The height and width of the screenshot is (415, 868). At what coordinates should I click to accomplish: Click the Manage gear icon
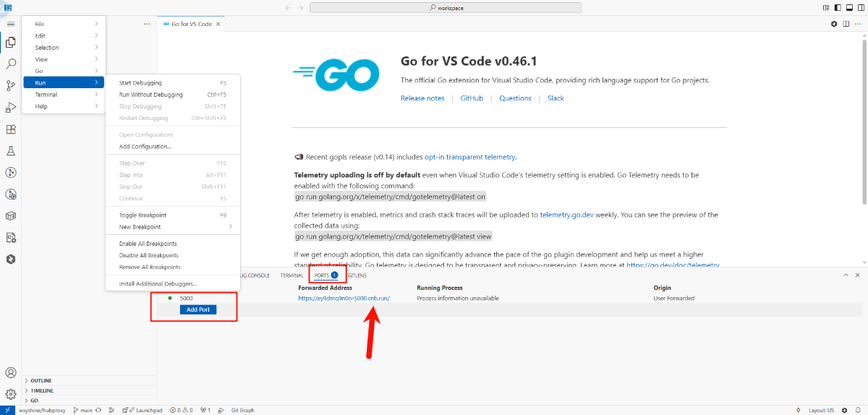[11, 394]
